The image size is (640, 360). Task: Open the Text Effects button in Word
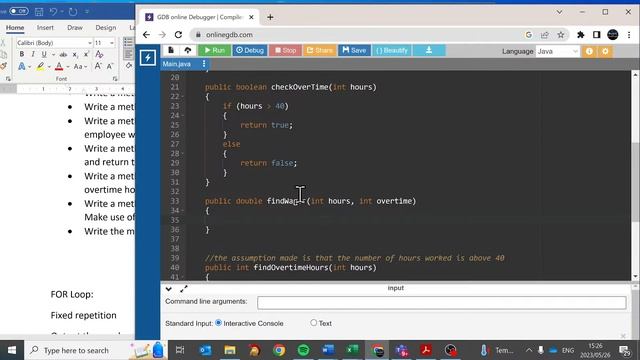(21, 67)
